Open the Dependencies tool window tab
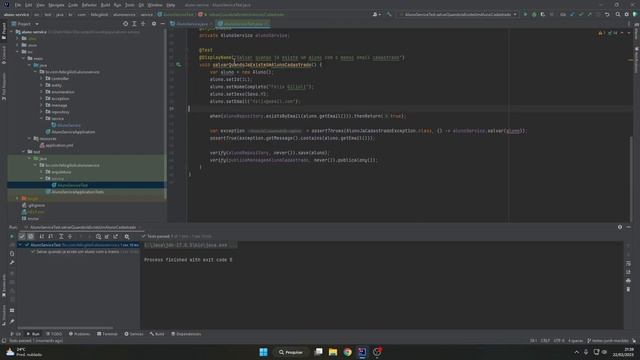 coord(186,334)
